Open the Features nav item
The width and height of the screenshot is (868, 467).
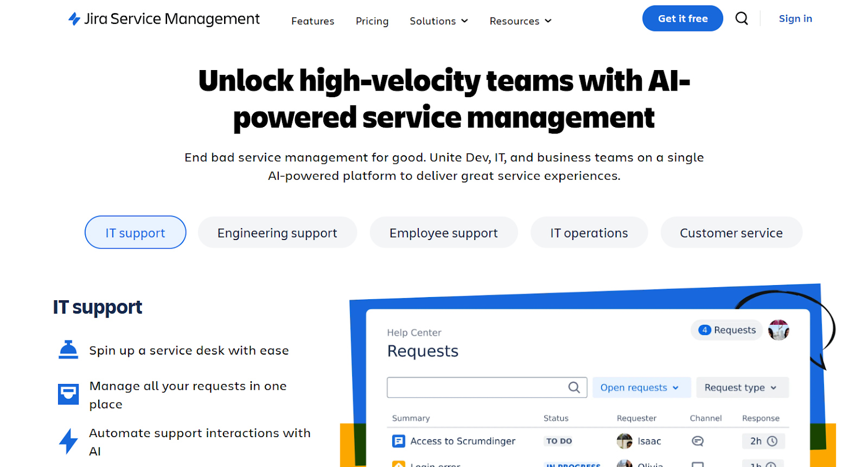[312, 21]
